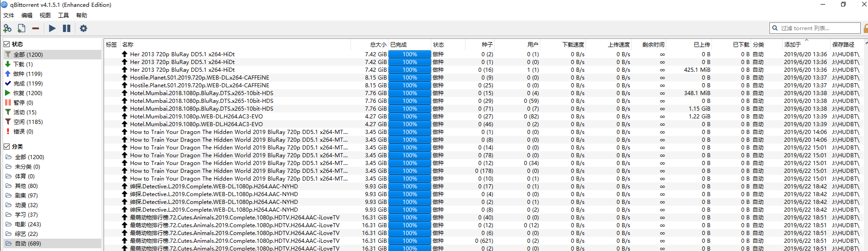Select the 电影 (243) category folder

click(52, 224)
